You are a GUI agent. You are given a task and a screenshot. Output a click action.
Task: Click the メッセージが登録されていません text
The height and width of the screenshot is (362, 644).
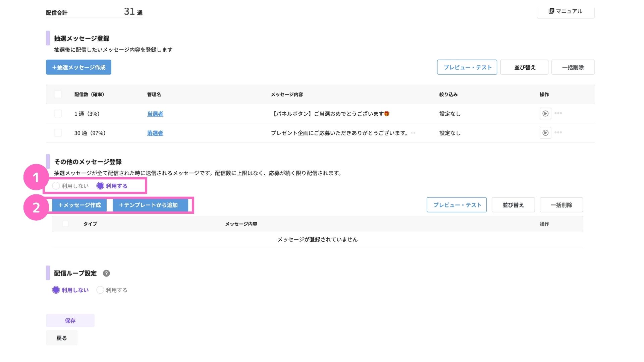click(317, 239)
